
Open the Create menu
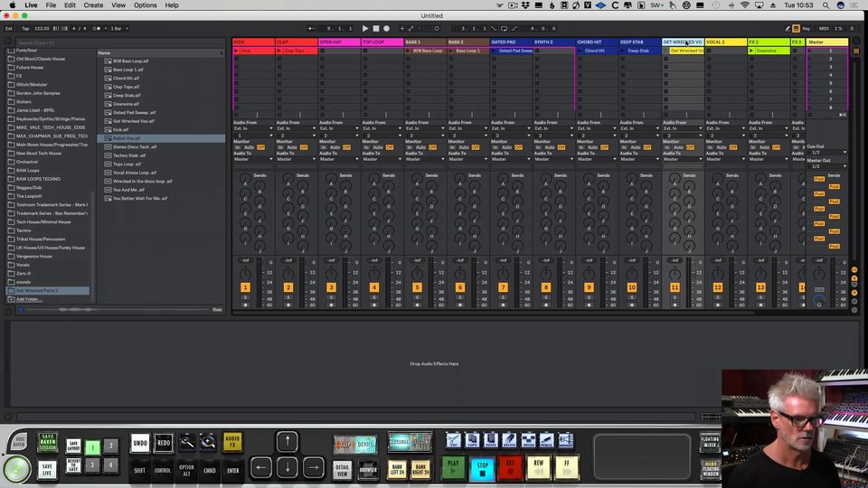[93, 5]
